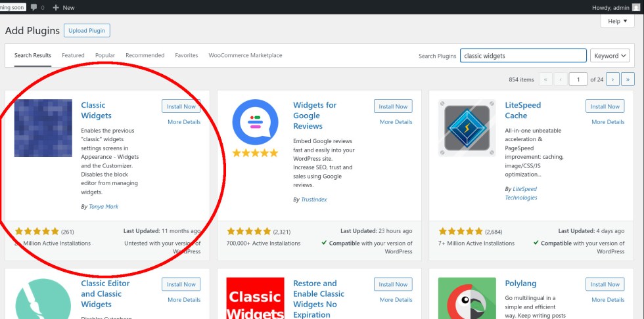Open the Classic Editor and Classic Widgets title
The image size is (644, 319).
[x=105, y=293]
